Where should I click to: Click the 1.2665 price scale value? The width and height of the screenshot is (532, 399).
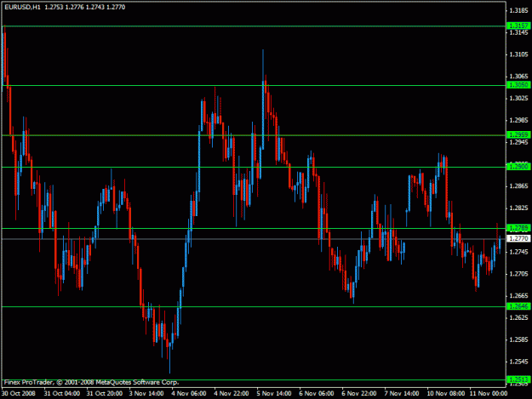coord(518,295)
